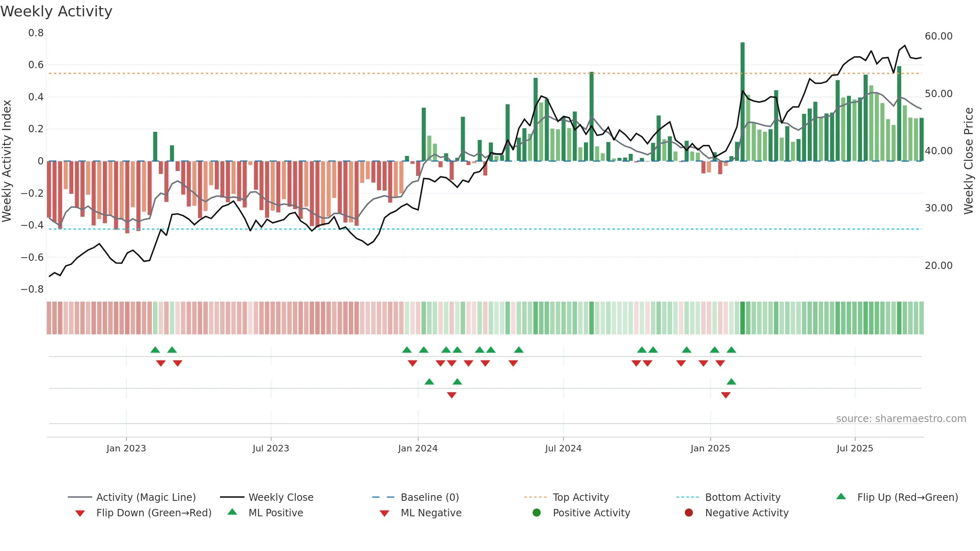This screenshot has width=980, height=551.
Task: Click the cyan dotted Bottom Activity line
Action: tap(485, 229)
